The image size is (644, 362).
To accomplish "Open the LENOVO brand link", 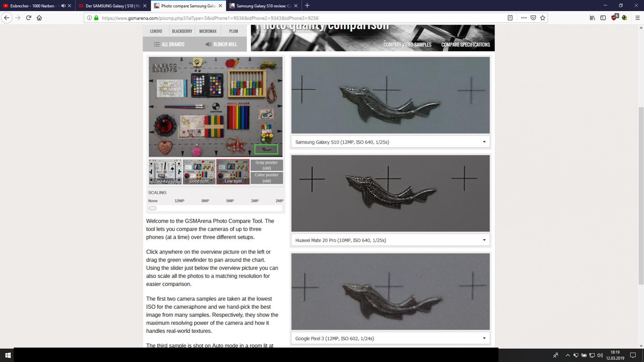I will pyautogui.click(x=156, y=31).
